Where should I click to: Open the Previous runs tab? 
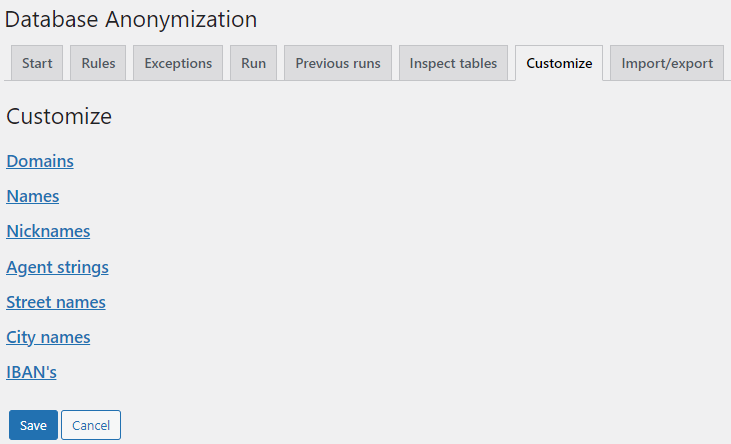(338, 63)
